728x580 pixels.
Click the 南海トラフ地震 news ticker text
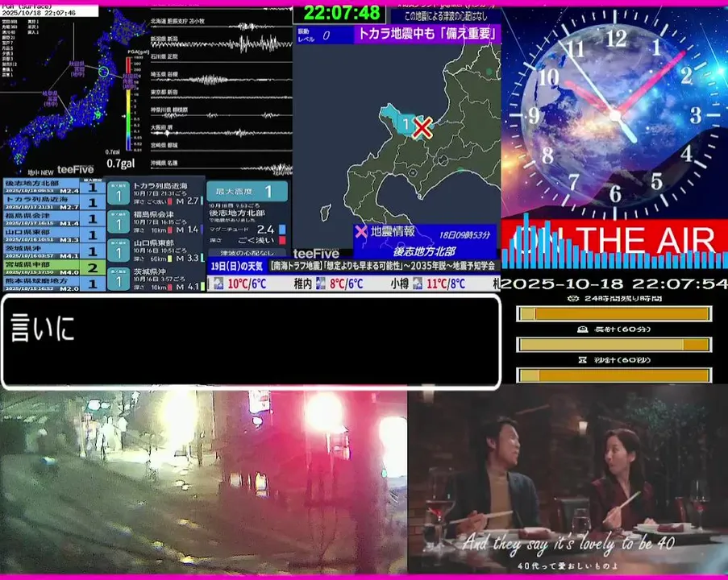pyautogui.click(x=383, y=267)
